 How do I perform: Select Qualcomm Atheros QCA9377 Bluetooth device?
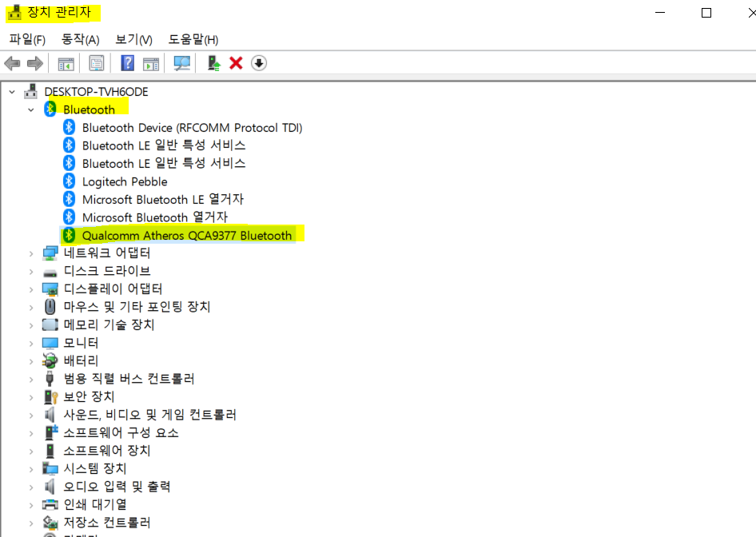coord(187,235)
